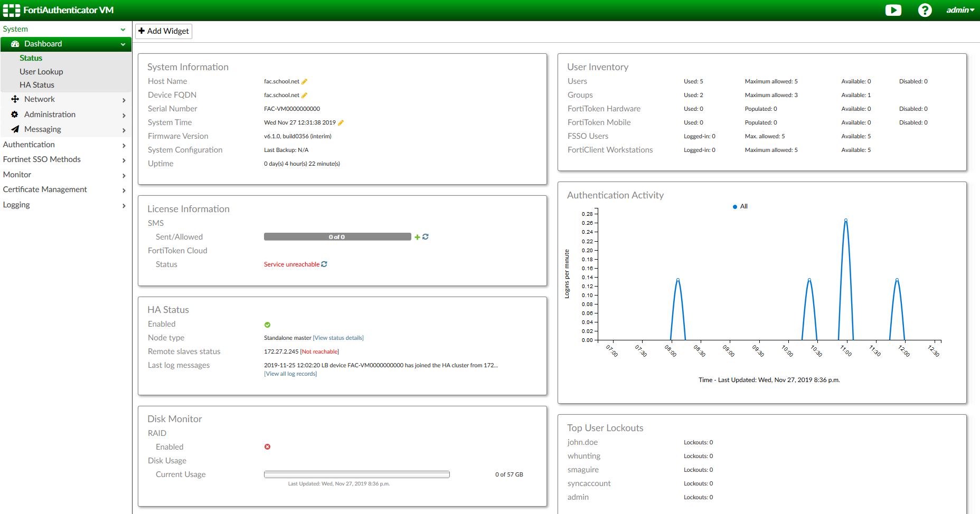The width and height of the screenshot is (980, 514).
Task: Open the User Lookup page
Action: pos(41,71)
